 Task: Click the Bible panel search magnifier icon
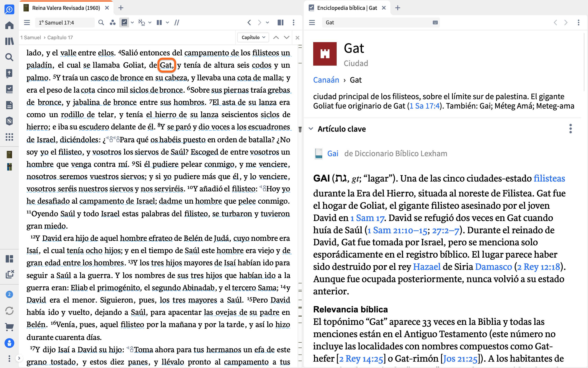(101, 23)
